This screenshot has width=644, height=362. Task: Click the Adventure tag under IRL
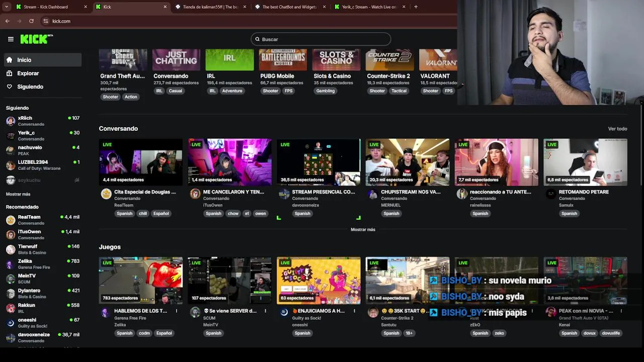point(232,91)
